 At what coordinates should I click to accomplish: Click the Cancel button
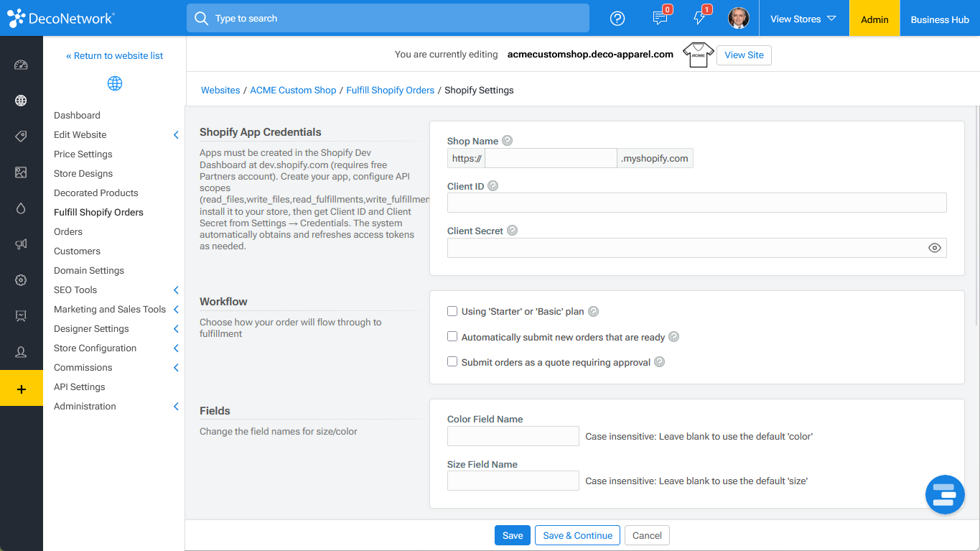[x=647, y=535]
